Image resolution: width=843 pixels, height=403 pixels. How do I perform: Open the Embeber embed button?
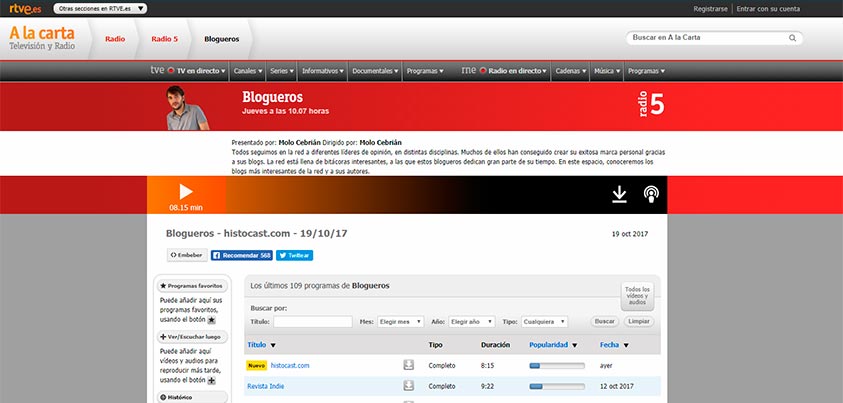pyautogui.click(x=186, y=255)
